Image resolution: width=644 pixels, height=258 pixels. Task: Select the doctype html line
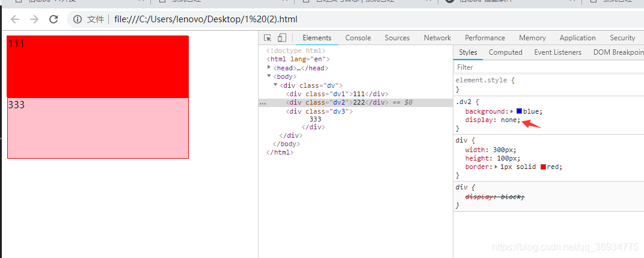click(296, 51)
